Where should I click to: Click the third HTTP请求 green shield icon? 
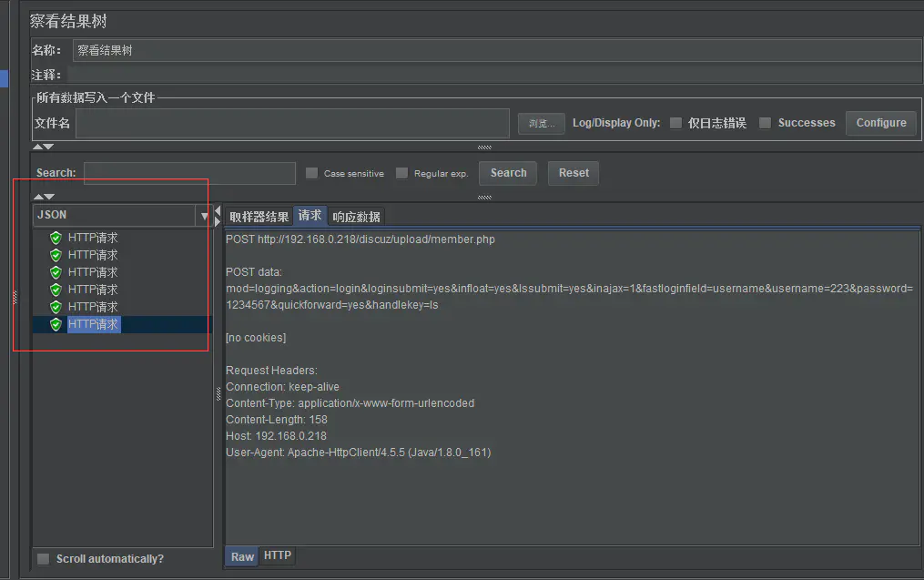[56, 272]
